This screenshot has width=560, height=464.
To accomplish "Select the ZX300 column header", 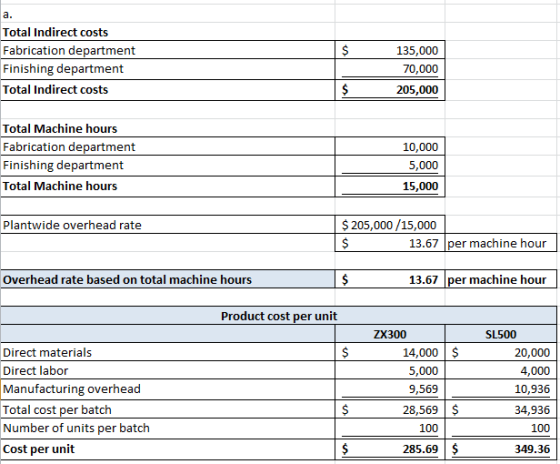I will pos(390,334).
